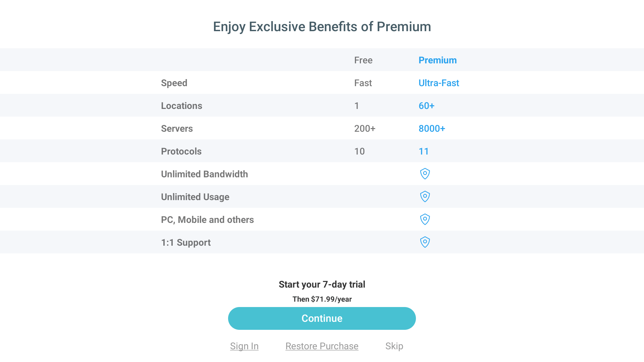The height and width of the screenshot is (362, 644).
Task: Skip the premium offer
Action: 394,346
